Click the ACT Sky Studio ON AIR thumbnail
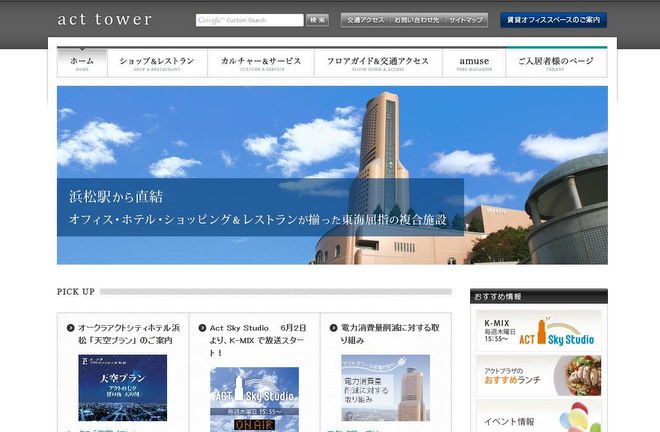660x432 pixels. (254, 399)
